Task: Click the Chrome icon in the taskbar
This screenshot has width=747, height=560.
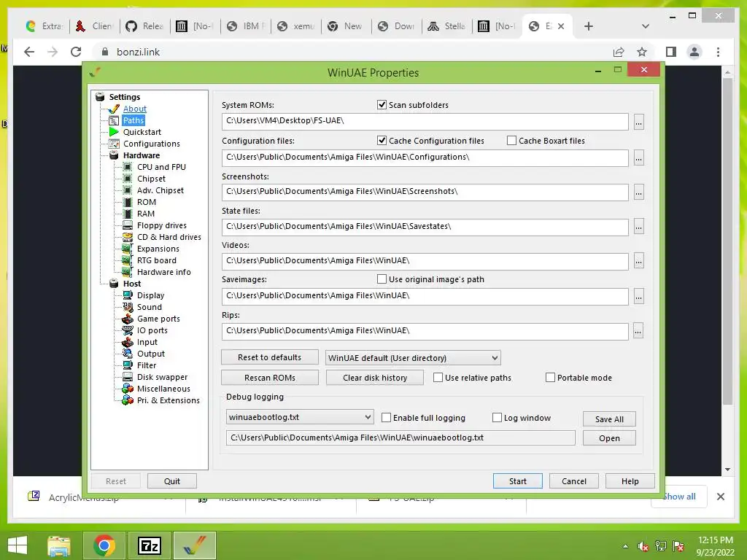Action: [x=104, y=545]
